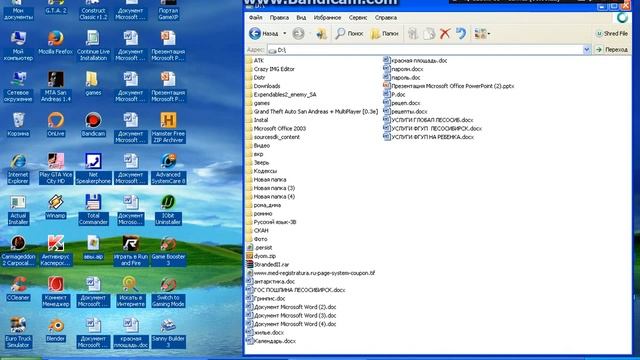Viewport: 640px width, 360px height.
Task: Select the Microsoft Office 2003 folder
Action: point(276,129)
